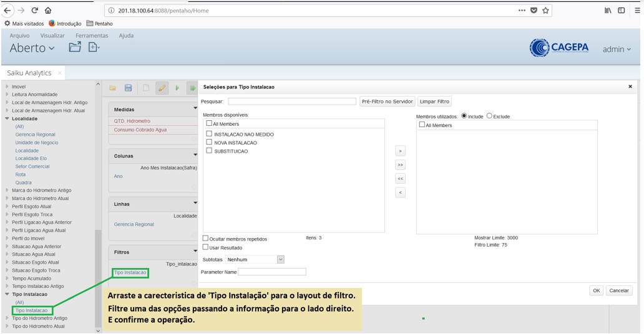
Task: Open the Pentaho browse files folder icon
Action: pos(75,48)
